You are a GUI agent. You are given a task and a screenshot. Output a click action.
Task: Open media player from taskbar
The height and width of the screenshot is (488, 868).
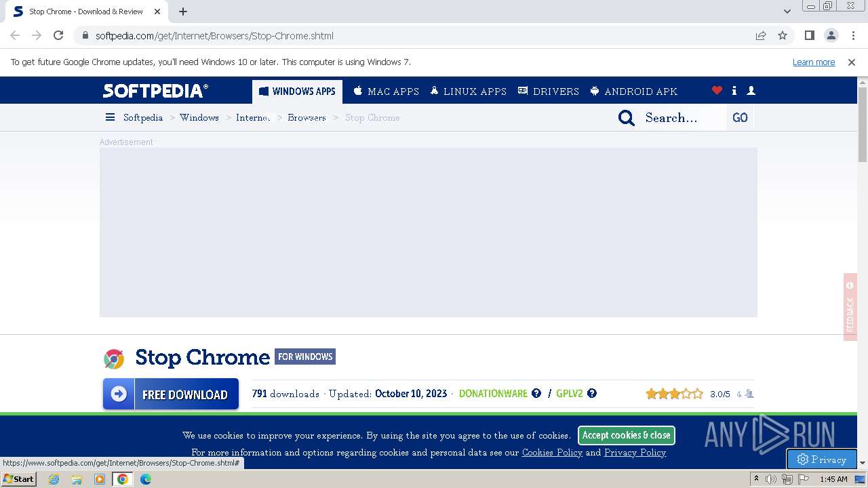tap(100, 479)
